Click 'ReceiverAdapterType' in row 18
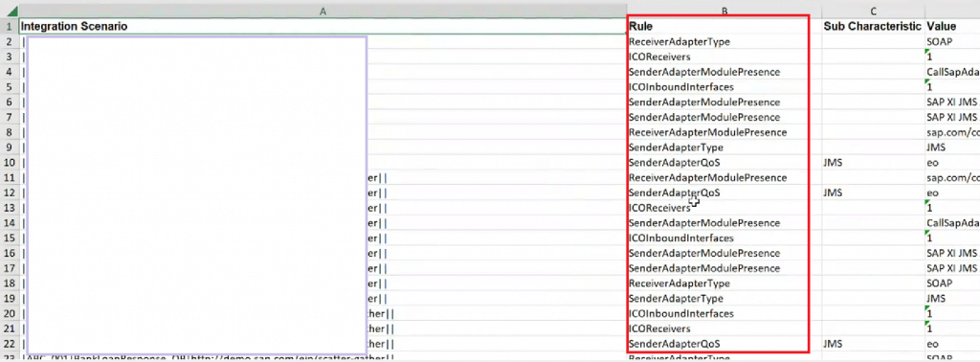 [679, 283]
